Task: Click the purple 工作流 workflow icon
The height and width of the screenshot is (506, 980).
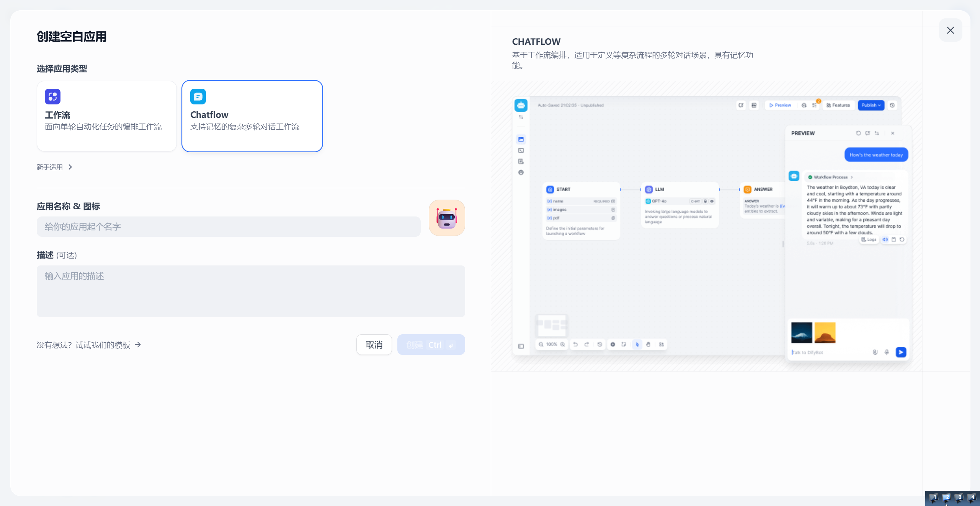Action: [52, 96]
